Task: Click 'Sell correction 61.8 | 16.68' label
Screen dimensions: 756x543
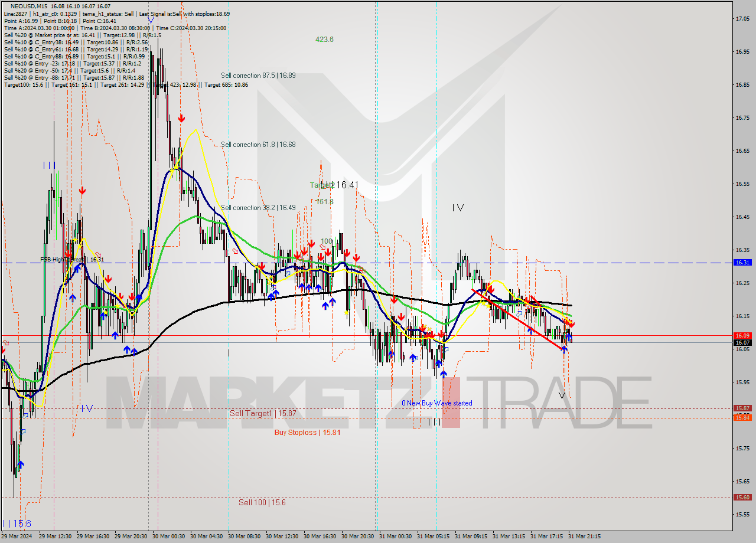Action: (x=258, y=145)
